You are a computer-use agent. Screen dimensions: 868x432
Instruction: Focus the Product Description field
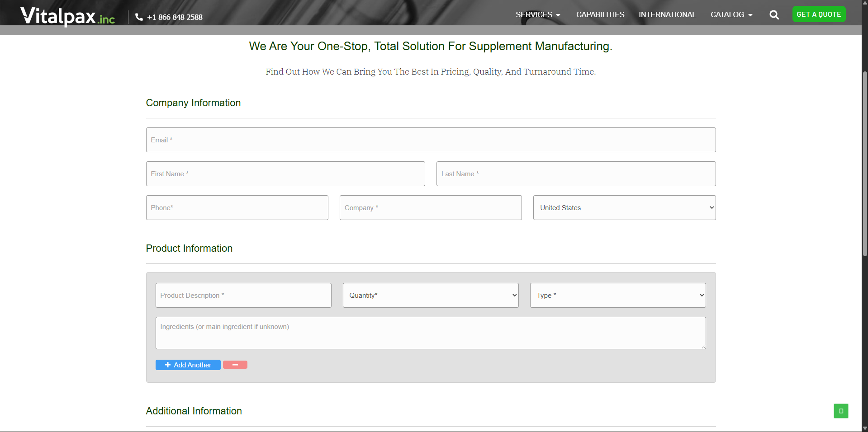point(243,295)
